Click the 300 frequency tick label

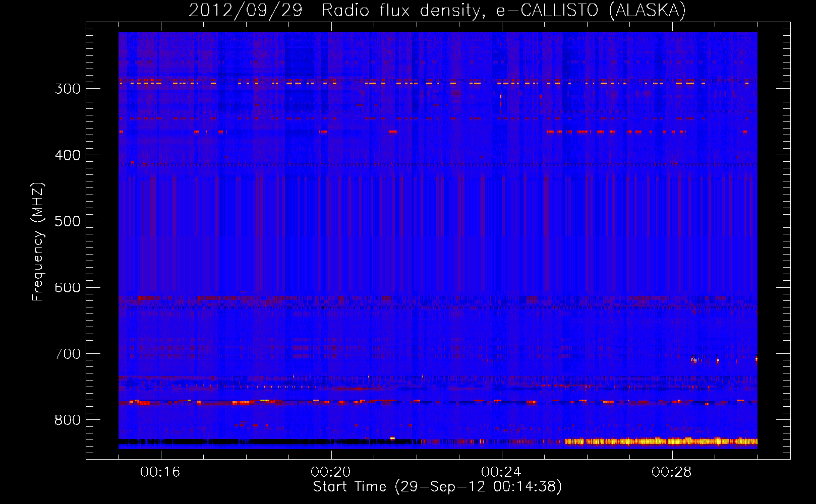68,89
